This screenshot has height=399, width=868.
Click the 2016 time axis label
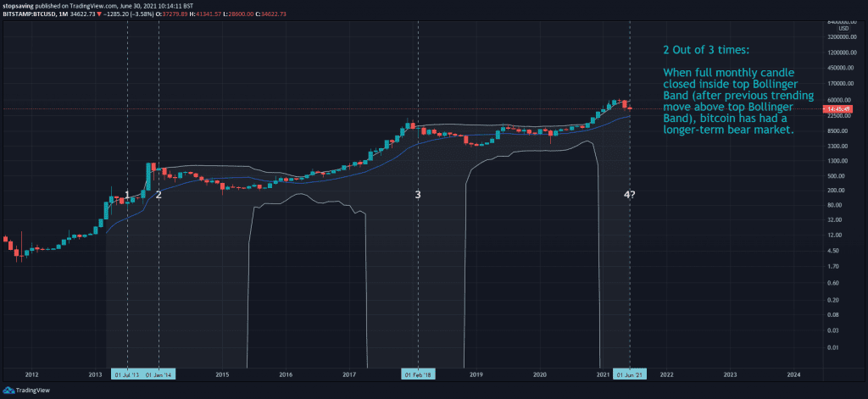pyautogui.click(x=286, y=374)
